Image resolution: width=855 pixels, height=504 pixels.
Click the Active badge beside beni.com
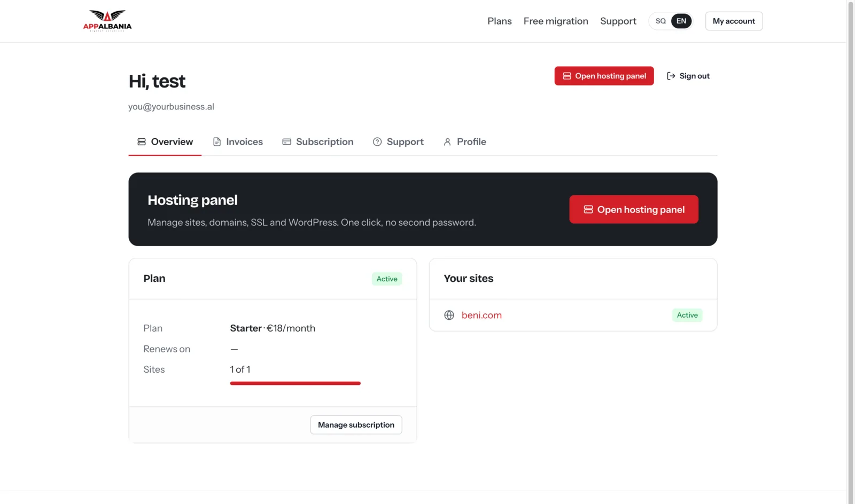pos(687,315)
